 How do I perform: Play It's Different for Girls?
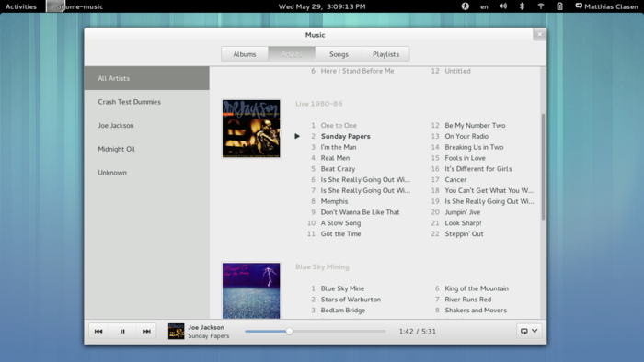[478, 169]
